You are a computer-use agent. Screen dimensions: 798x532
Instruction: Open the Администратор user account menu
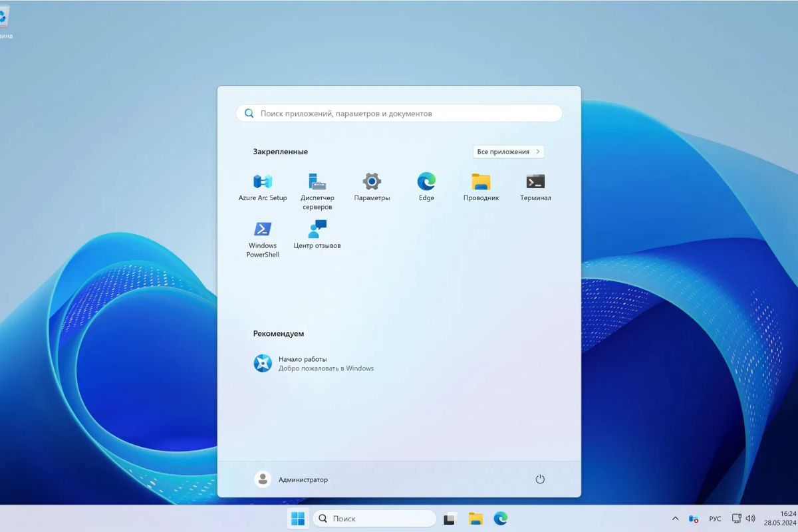click(x=291, y=479)
